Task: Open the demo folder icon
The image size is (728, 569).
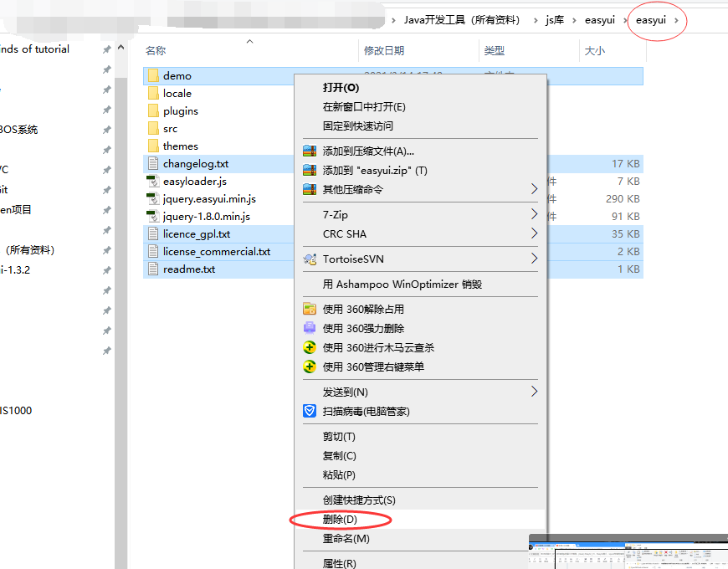Action: pyautogui.click(x=153, y=75)
